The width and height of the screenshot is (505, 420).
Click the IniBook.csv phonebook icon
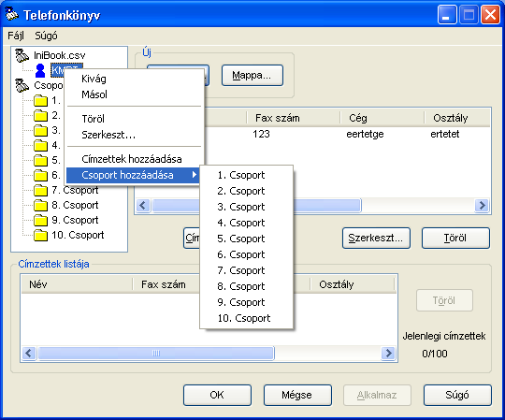pyautogui.click(x=22, y=55)
